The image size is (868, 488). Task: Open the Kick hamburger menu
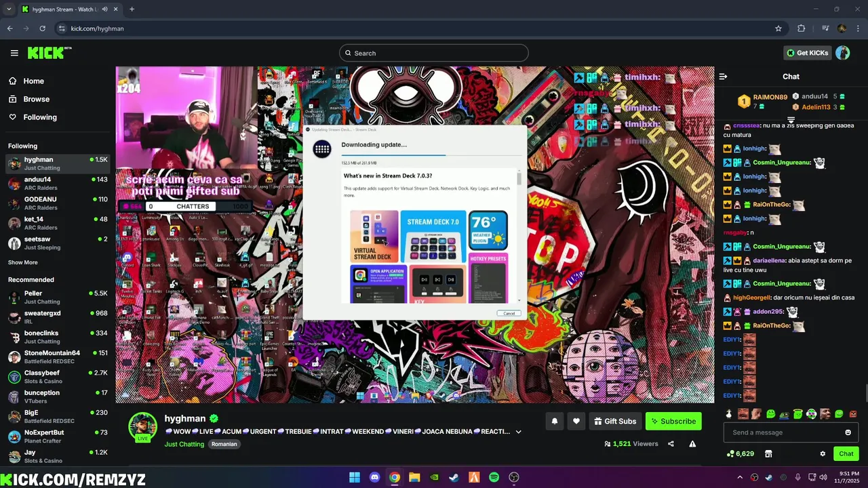[14, 53]
